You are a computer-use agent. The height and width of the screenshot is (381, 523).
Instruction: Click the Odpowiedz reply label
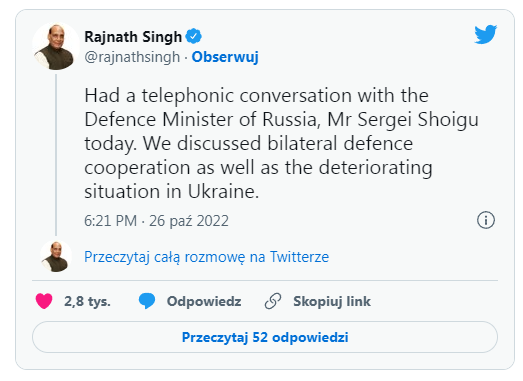coord(204,301)
